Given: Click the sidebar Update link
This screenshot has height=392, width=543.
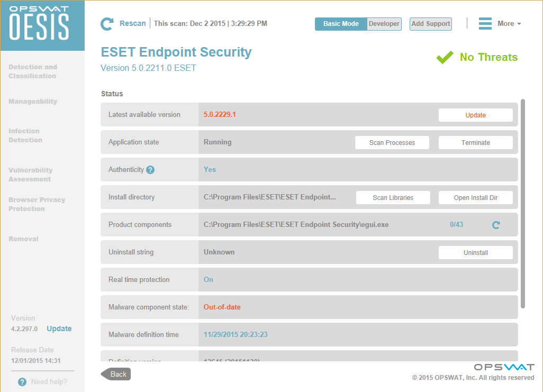Looking at the screenshot, I should [59, 329].
